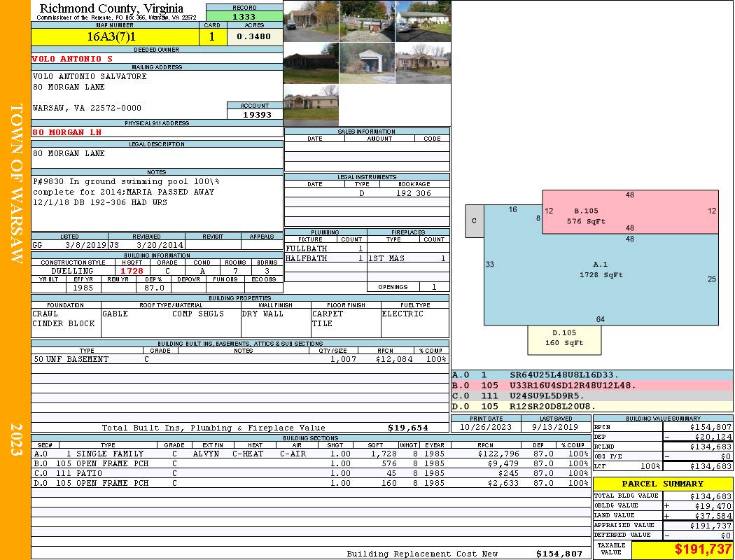This screenshot has width=735, height=560.
Task: Select the B.0 OPEN FRAME PCH section row
Action: (x=311, y=463)
